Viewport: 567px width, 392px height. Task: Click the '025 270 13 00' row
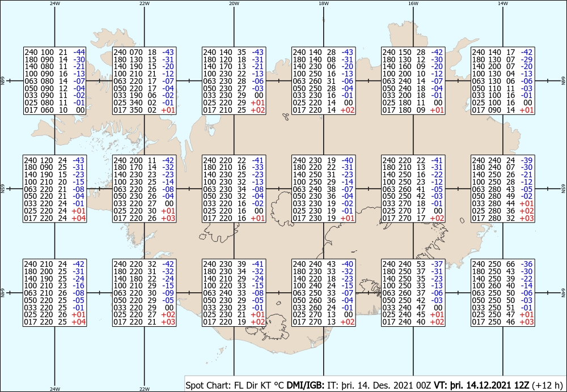point(324,315)
